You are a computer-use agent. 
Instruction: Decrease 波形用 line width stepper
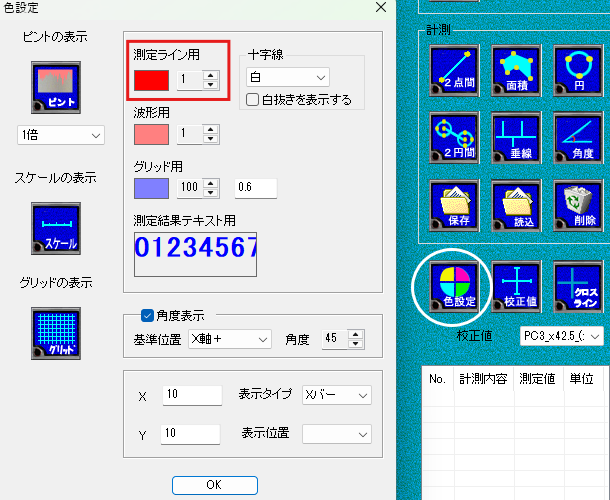pos(211,139)
